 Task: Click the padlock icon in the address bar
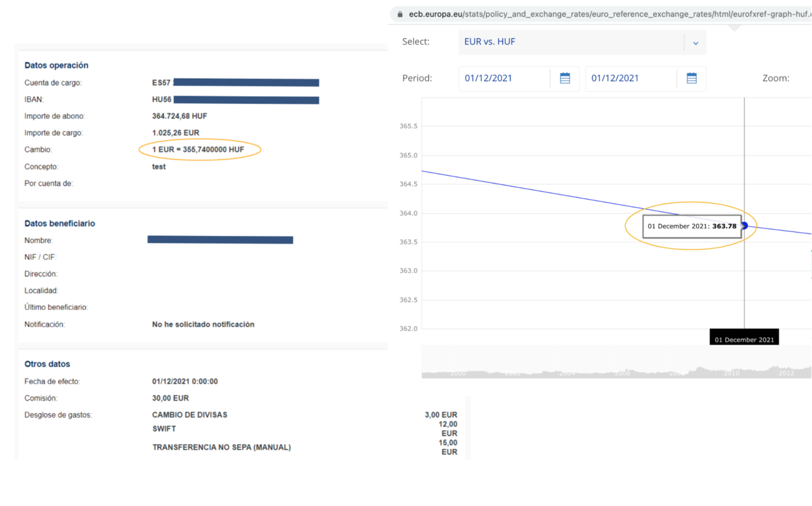[400, 14]
